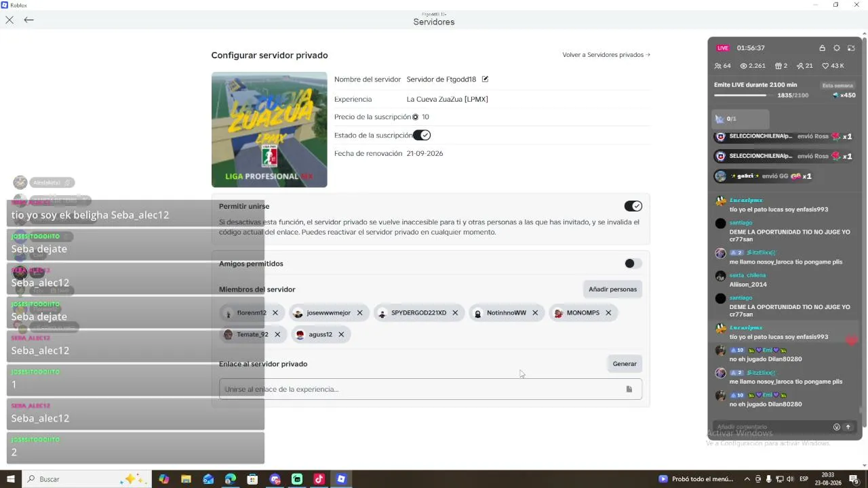Click the lock icon in the LIVE panel

pos(822,48)
